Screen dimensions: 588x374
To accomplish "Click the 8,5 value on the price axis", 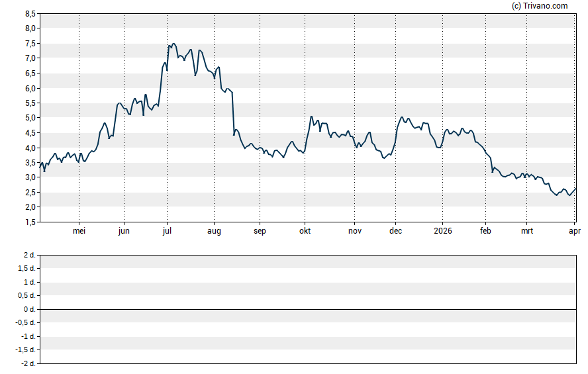I will pyautogui.click(x=30, y=13).
